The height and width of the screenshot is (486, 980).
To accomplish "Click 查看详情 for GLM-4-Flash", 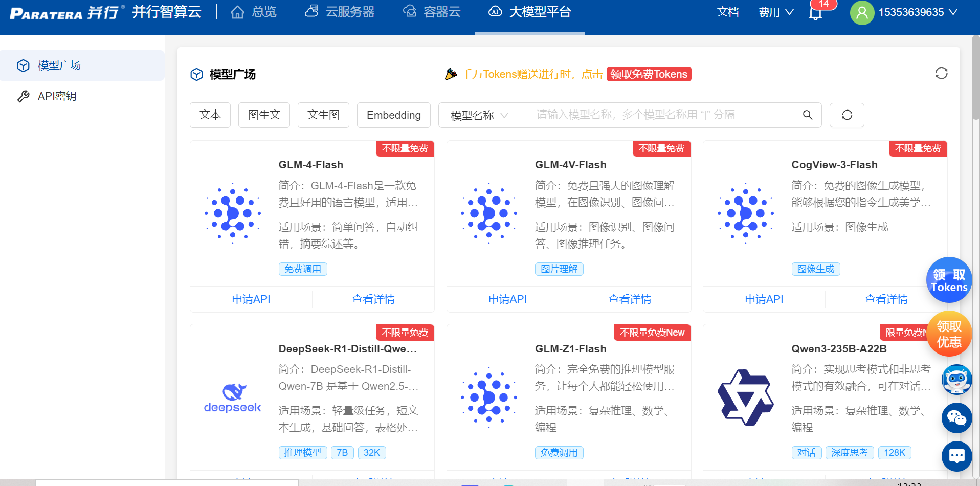I will pyautogui.click(x=373, y=299).
